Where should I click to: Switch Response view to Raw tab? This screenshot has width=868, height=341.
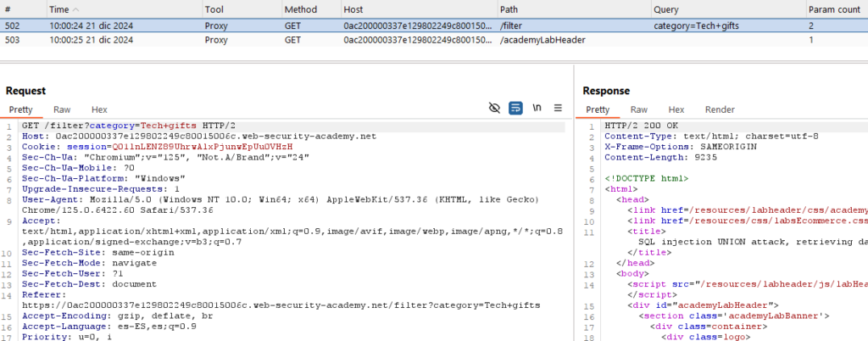(639, 109)
